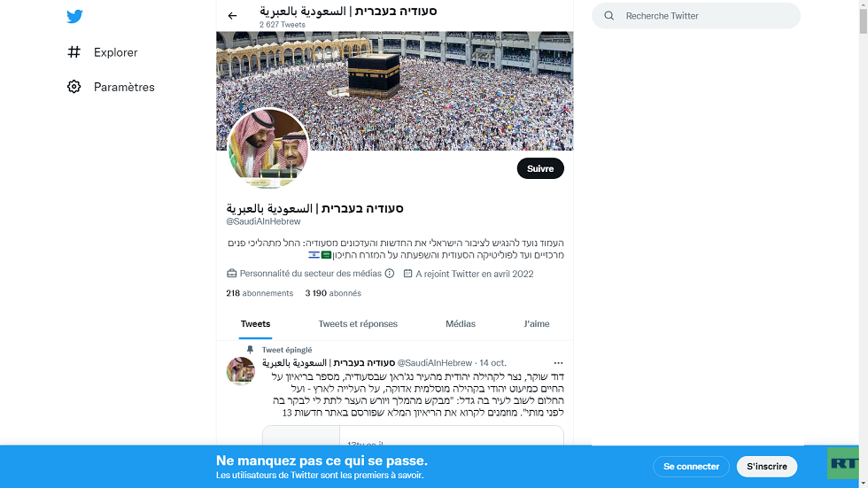Click the pinned tweet pin icon

point(250,350)
